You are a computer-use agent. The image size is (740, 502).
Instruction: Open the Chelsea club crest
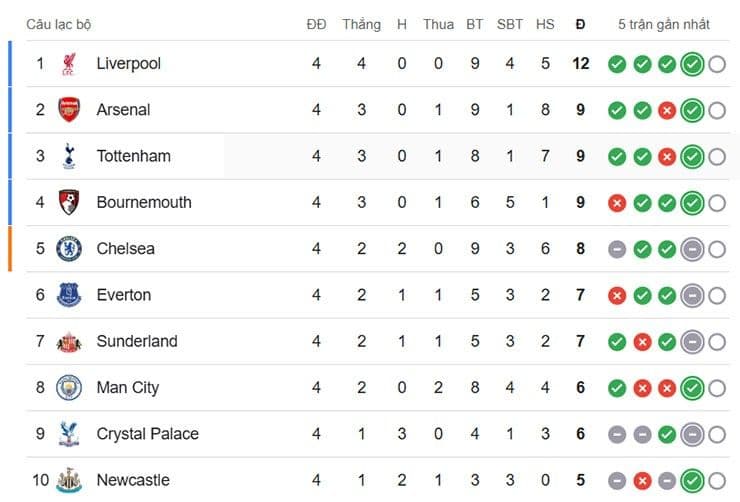pyautogui.click(x=69, y=248)
